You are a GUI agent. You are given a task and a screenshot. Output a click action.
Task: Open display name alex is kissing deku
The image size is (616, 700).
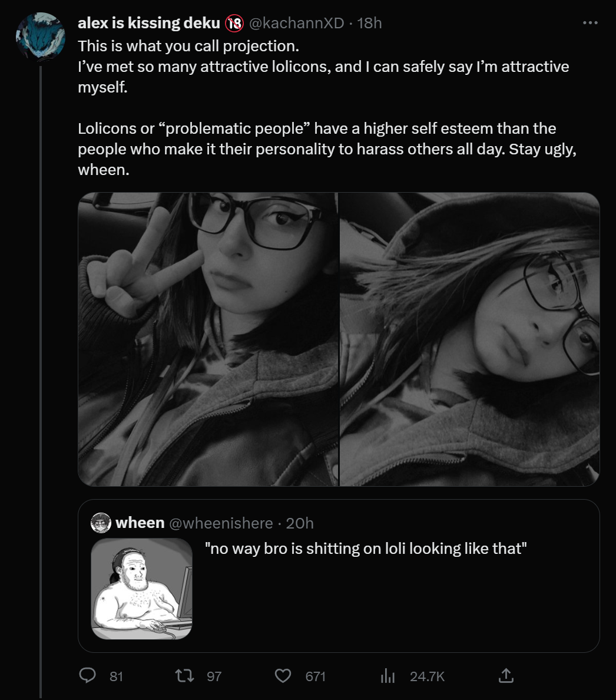pos(149,23)
